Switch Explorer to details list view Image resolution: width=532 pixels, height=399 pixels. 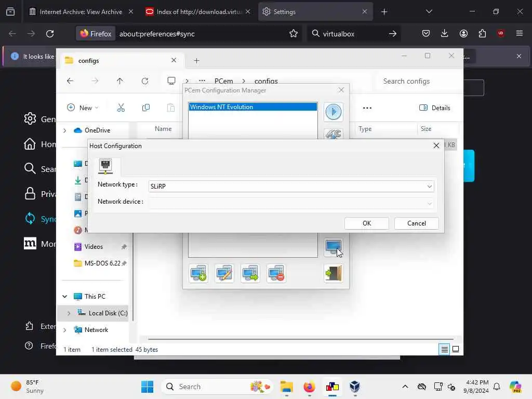[x=444, y=349]
